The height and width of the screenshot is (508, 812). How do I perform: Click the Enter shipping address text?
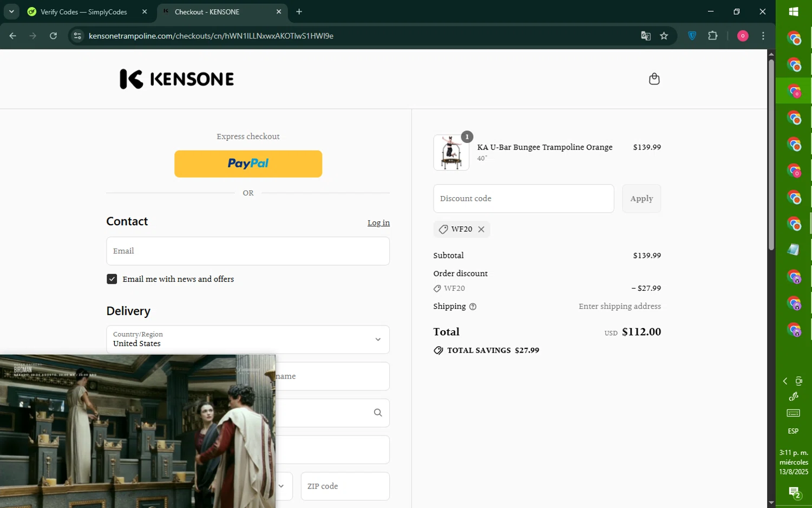[620, 306]
